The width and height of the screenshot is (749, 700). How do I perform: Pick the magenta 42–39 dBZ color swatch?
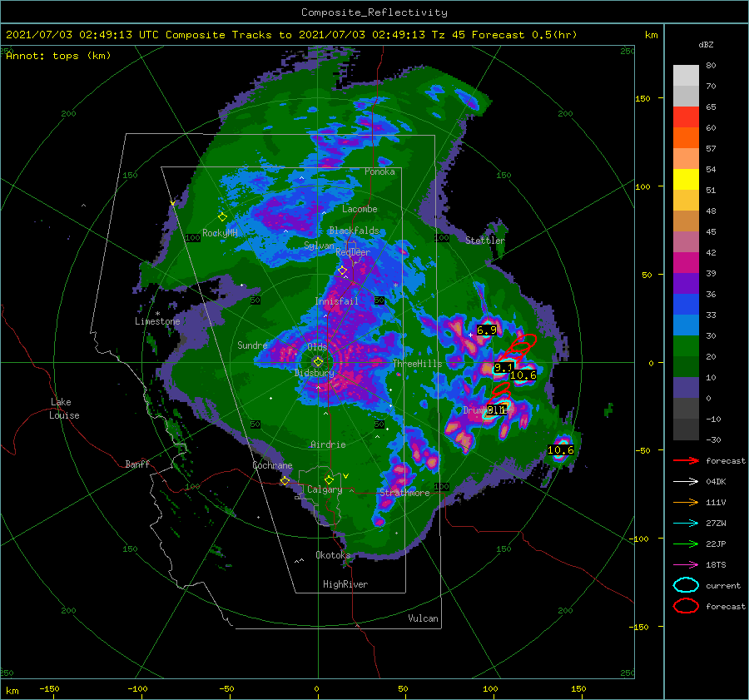pos(686,263)
